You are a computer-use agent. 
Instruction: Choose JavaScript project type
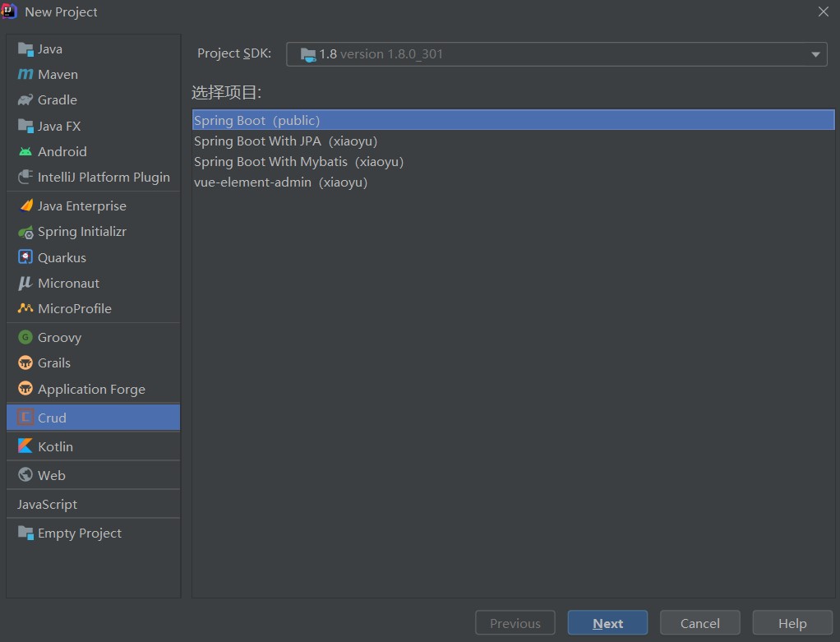(x=93, y=504)
